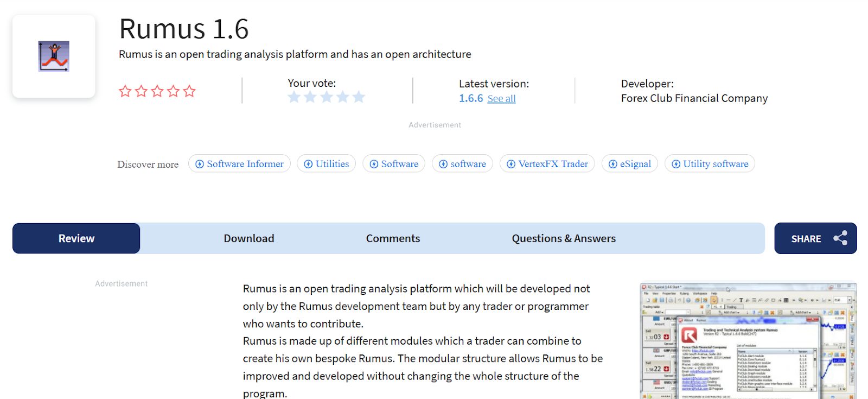Open the Review tab
This screenshot has width=868, height=399.
pyautogui.click(x=76, y=238)
